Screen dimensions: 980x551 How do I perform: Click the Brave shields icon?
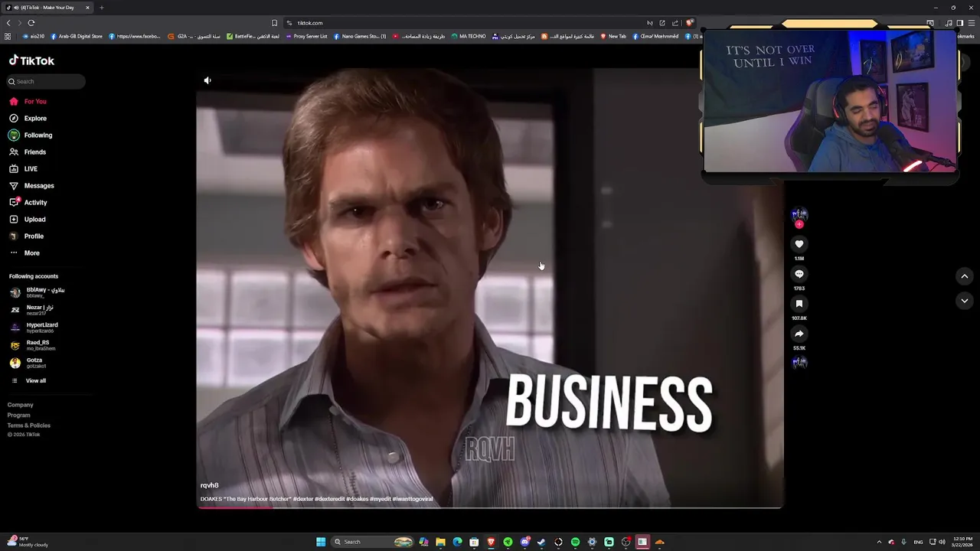(x=689, y=23)
